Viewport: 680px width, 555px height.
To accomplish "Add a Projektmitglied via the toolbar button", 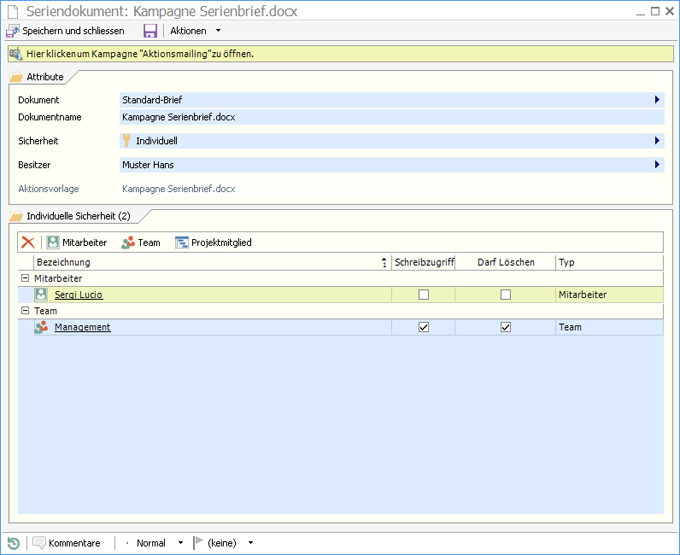I will (x=213, y=242).
